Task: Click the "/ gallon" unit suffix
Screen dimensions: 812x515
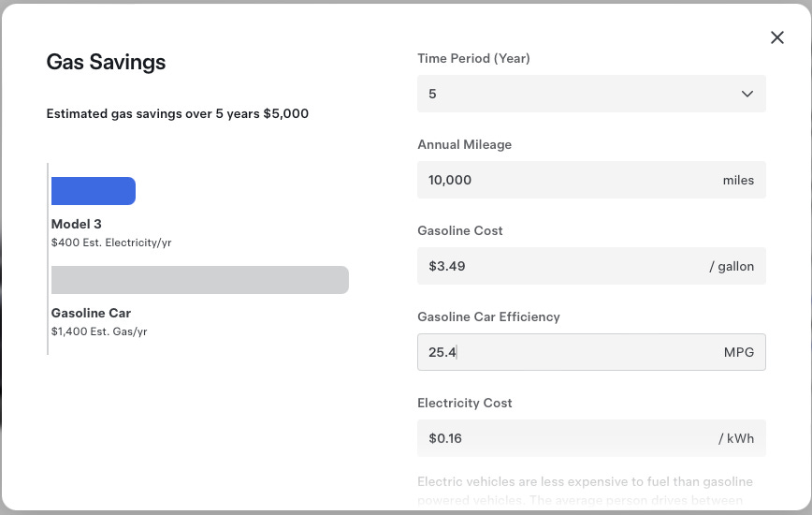Action: (732, 266)
